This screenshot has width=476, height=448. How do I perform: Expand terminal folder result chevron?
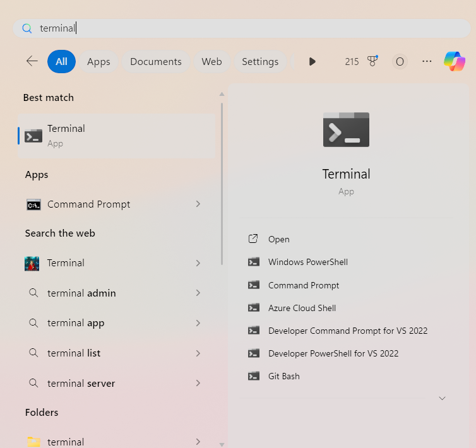[x=198, y=442]
